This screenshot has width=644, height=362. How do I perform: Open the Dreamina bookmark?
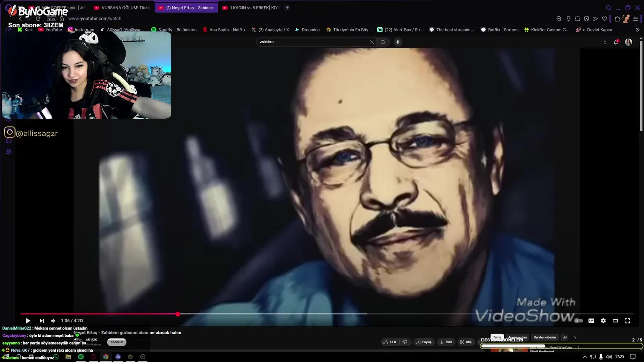[x=307, y=30]
